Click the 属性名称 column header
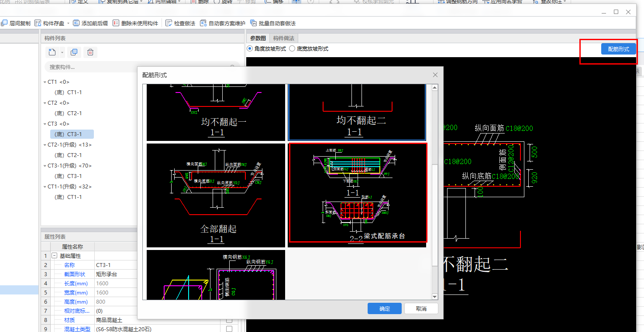The image size is (644, 332). click(72, 247)
